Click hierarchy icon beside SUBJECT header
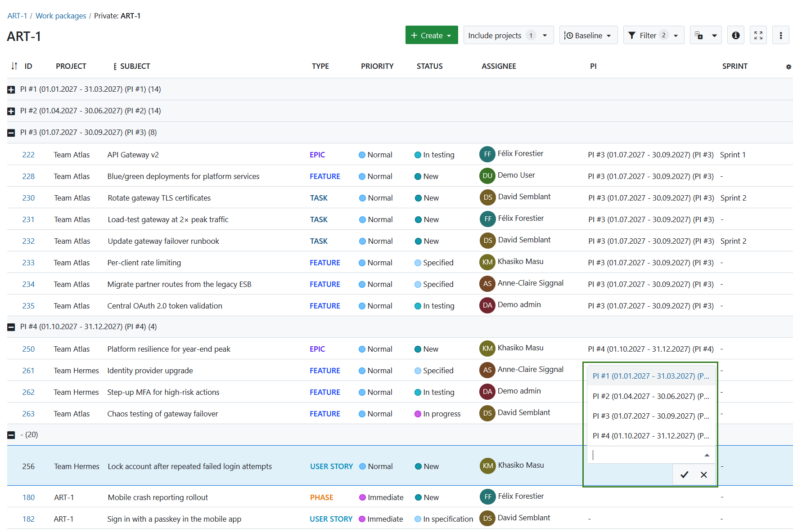The image size is (793, 532). point(115,67)
